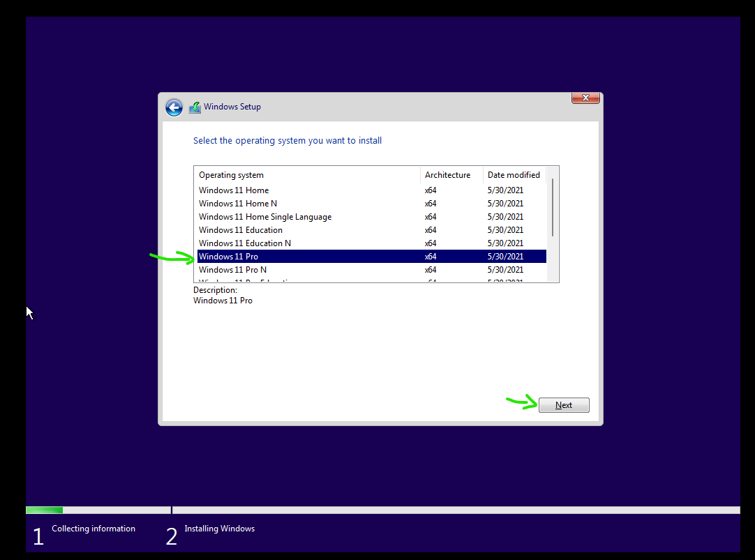Click Next to continue setup

point(564,405)
